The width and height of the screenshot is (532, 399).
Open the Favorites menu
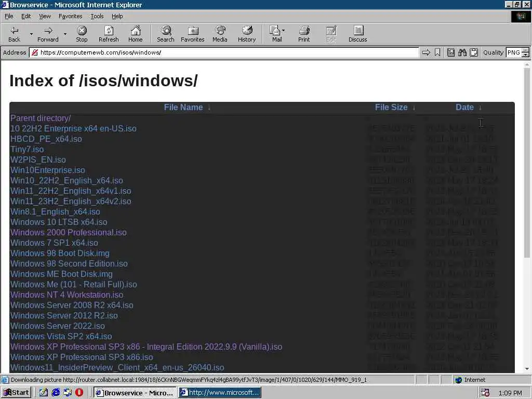coord(70,16)
